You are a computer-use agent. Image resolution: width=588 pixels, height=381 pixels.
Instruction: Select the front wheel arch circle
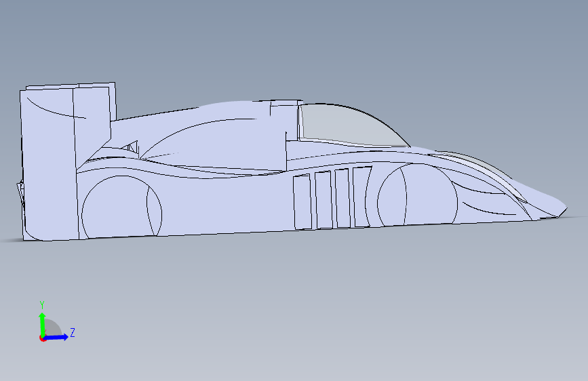pyautogui.click(x=417, y=194)
